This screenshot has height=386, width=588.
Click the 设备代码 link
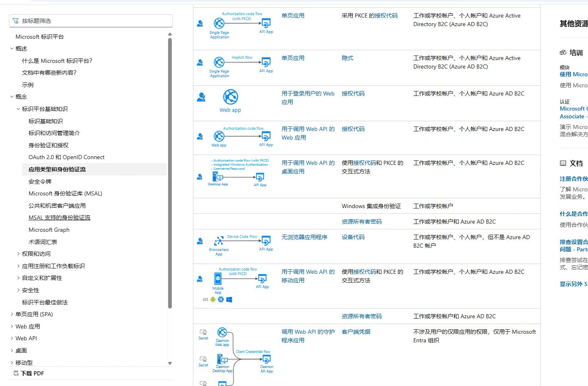coord(353,237)
